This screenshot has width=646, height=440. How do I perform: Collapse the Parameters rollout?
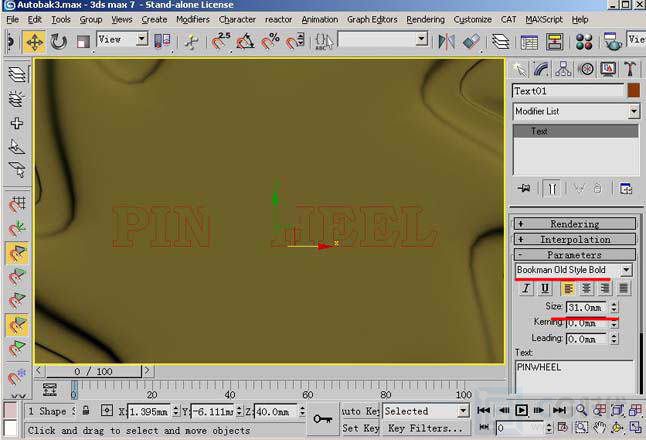(575, 255)
